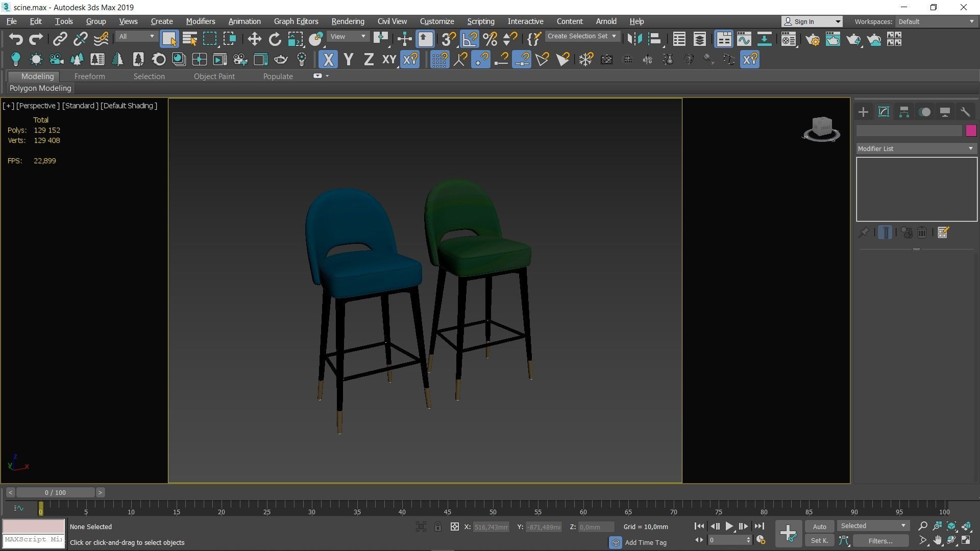Screen dimensions: 980x551
Task: Click the Unlink Selection icon
Action: click(80, 39)
